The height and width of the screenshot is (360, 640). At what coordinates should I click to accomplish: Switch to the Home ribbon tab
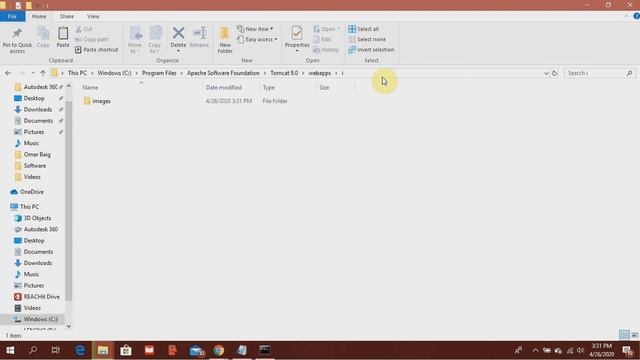point(39,16)
